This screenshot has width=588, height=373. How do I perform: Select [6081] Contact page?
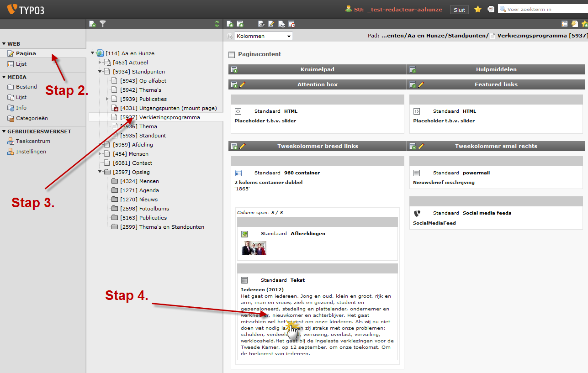coord(132,163)
